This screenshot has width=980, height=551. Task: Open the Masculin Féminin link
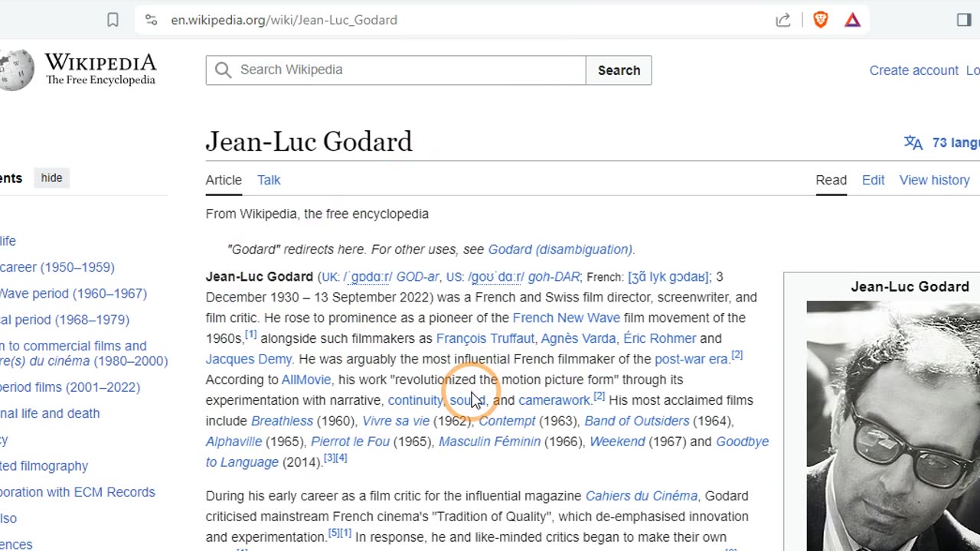coord(489,442)
